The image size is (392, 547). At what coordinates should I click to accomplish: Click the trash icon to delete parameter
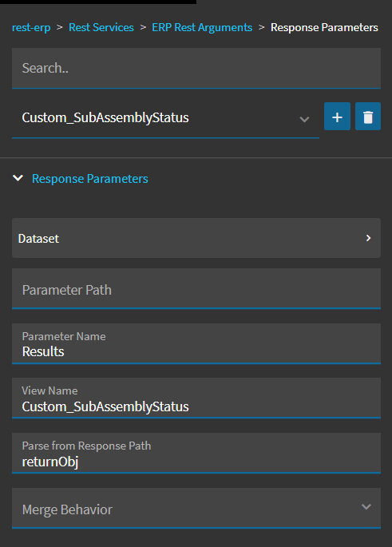click(x=368, y=117)
